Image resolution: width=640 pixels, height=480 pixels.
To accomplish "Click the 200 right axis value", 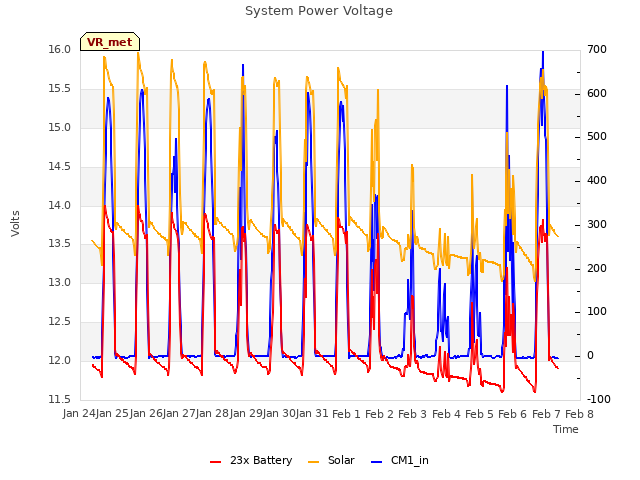I will coord(597,269).
